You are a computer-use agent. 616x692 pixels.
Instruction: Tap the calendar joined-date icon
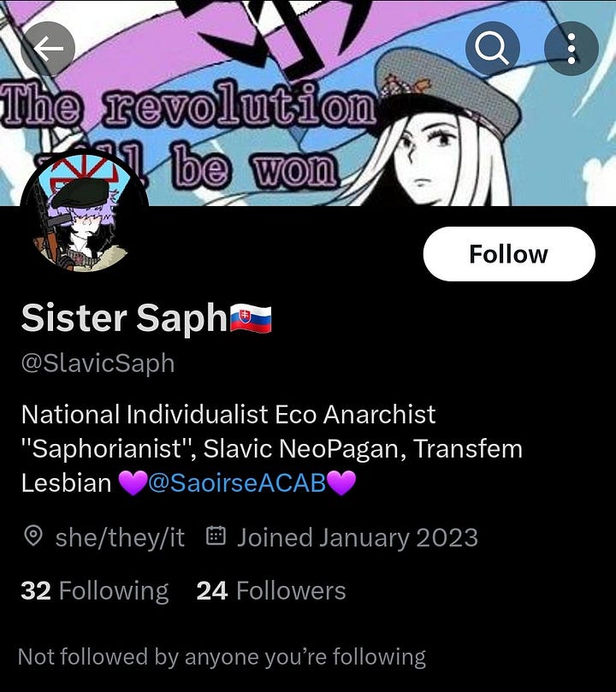tap(216, 535)
